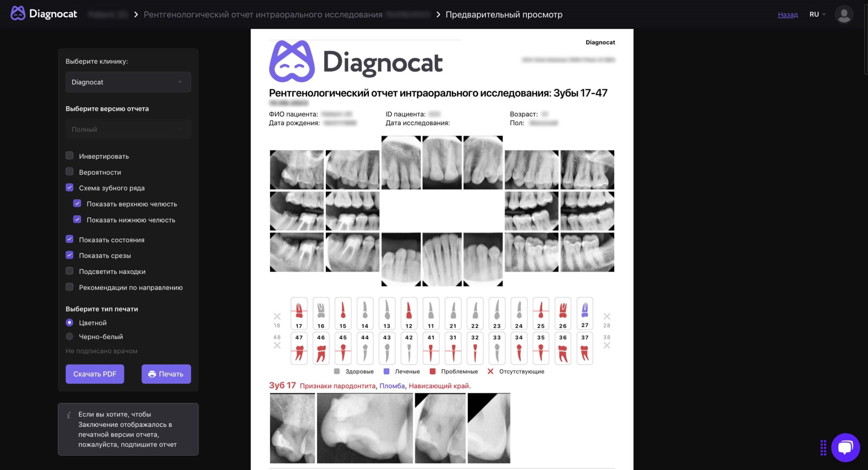Click the chat widget drag handle dots
This screenshot has width=868, height=470.
[823, 448]
